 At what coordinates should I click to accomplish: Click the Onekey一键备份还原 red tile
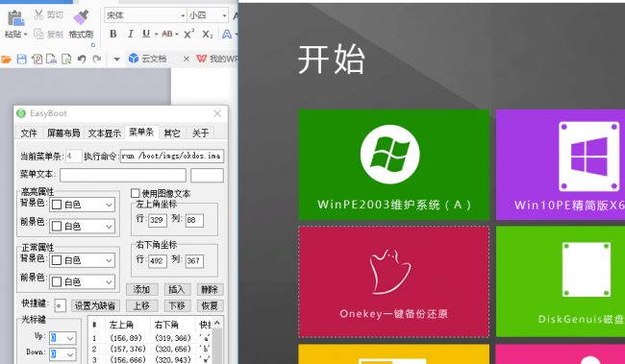click(394, 281)
